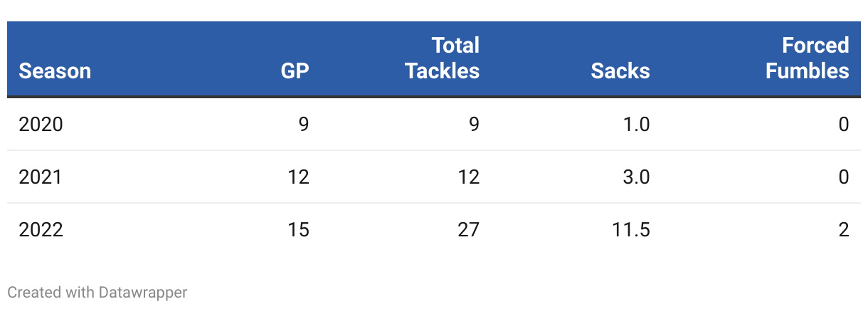Click the 2021 Sacks value 3.0
868x309 pixels.
point(635,177)
